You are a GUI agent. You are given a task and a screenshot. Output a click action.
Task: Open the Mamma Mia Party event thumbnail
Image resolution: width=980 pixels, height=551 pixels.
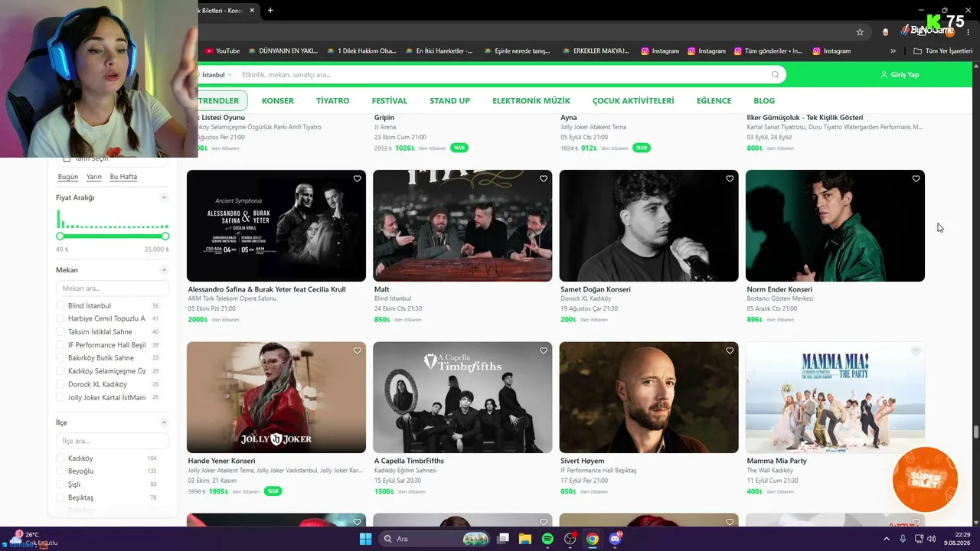tap(835, 397)
